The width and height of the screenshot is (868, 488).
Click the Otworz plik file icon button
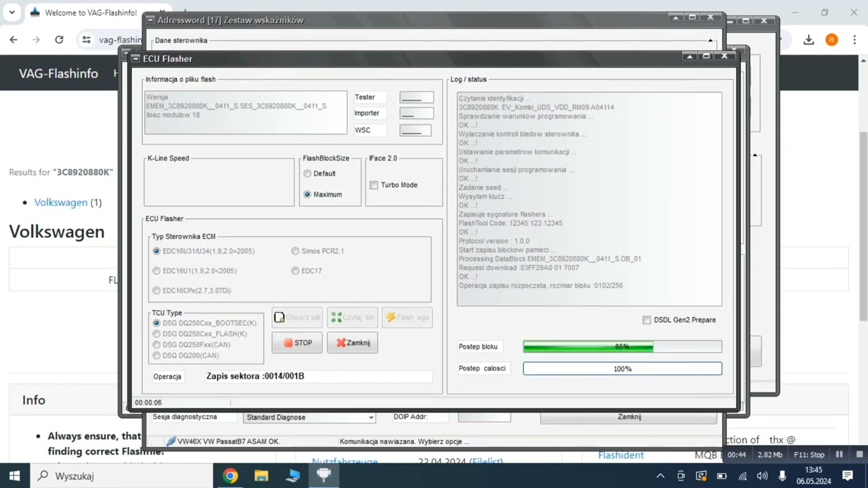297,317
